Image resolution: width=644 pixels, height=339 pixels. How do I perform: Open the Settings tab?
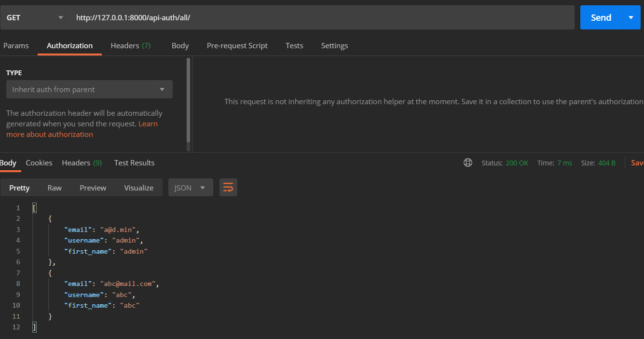(334, 45)
